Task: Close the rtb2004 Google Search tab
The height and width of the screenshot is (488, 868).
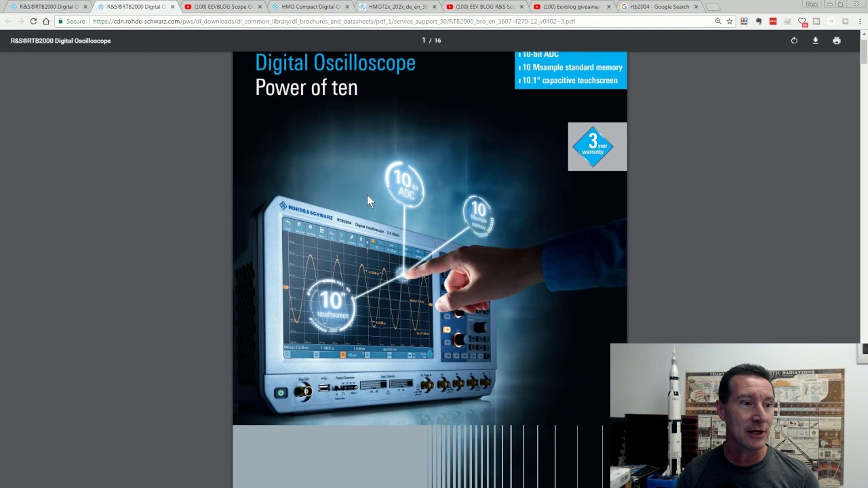Action: 696,7
